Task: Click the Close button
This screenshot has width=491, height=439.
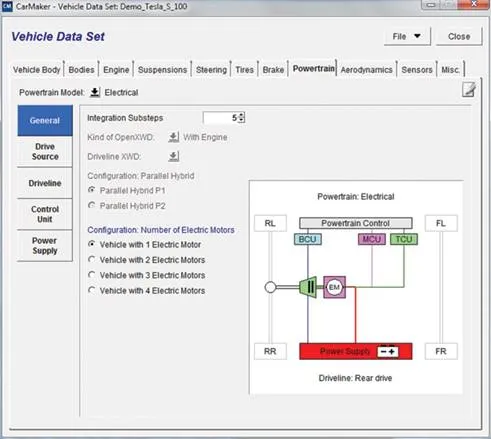Action: [459, 36]
